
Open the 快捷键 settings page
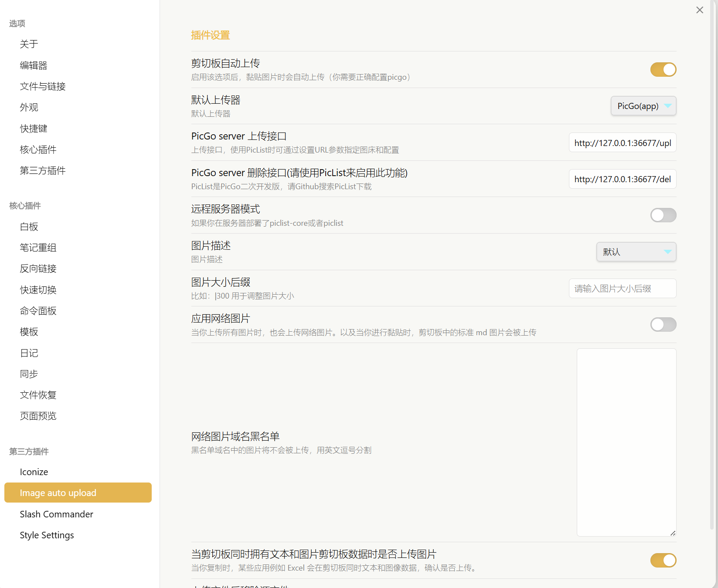click(x=34, y=129)
